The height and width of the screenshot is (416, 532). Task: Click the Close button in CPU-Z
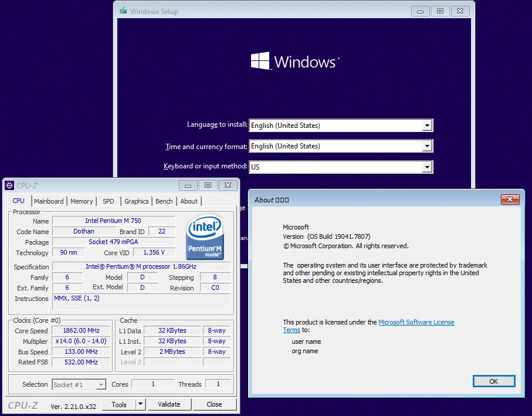[214, 404]
